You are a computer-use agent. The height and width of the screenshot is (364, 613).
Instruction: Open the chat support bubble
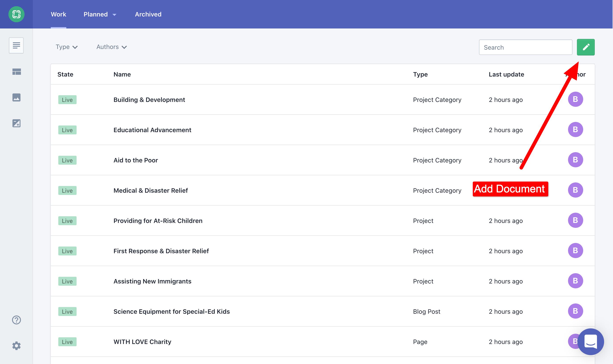[591, 342]
